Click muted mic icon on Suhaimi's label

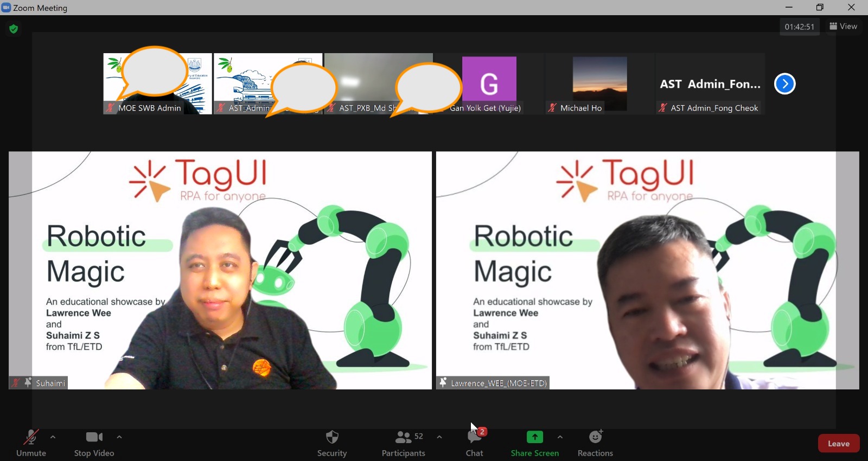click(x=16, y=382)
